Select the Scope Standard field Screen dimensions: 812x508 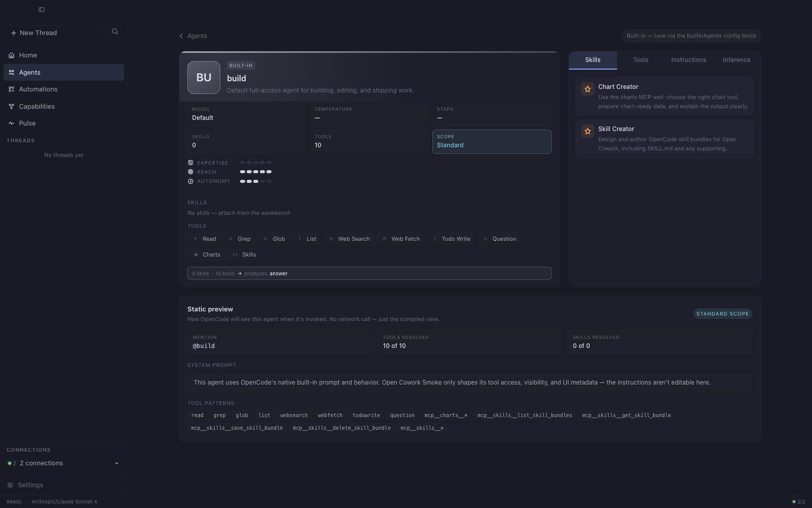[x=492, y=142]
